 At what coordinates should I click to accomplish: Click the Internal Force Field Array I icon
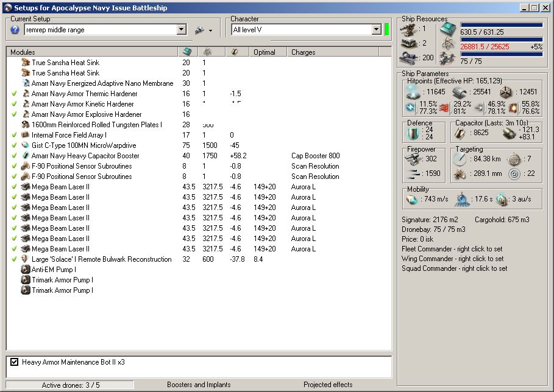coord(26,135)
